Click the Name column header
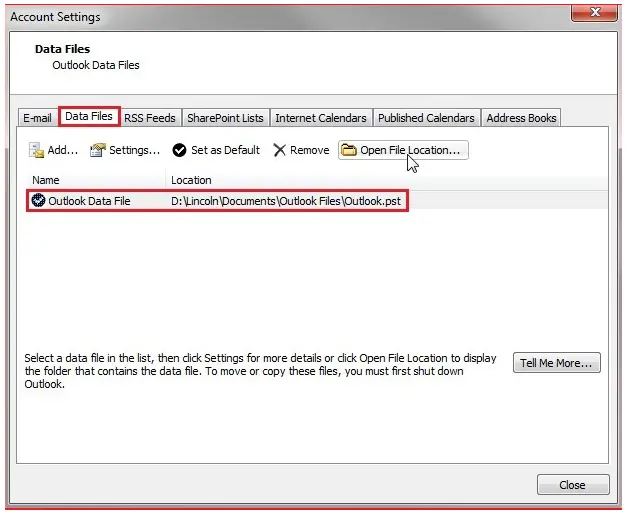627x513 pixels. click(46, 180)
